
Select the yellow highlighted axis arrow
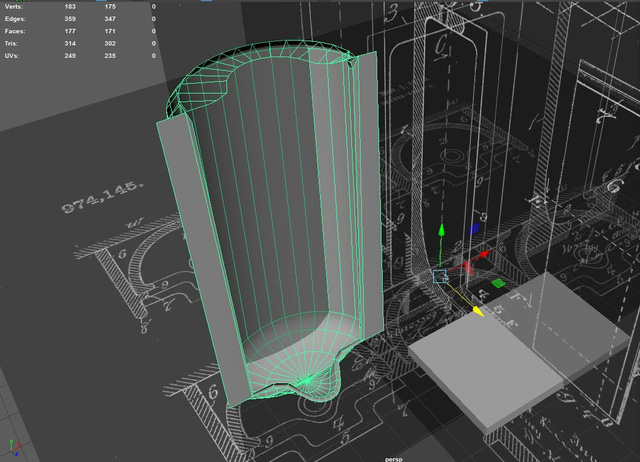click(x=476, y=311)
